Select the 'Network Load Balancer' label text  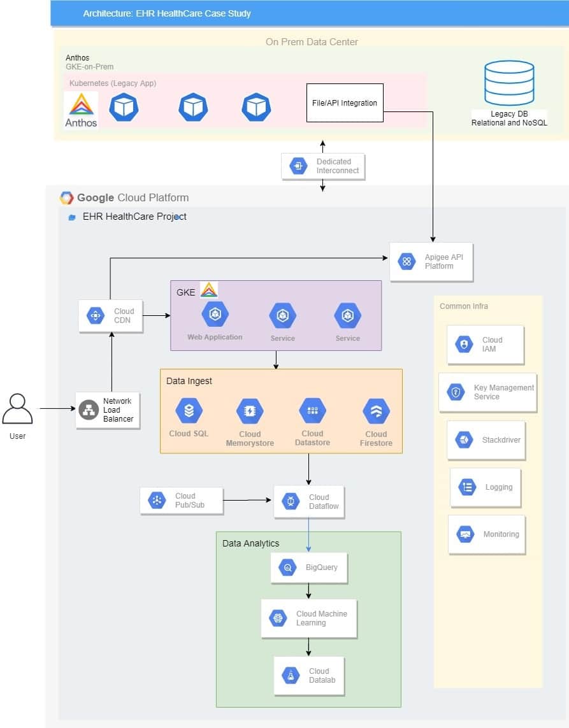tap(118, 410)
